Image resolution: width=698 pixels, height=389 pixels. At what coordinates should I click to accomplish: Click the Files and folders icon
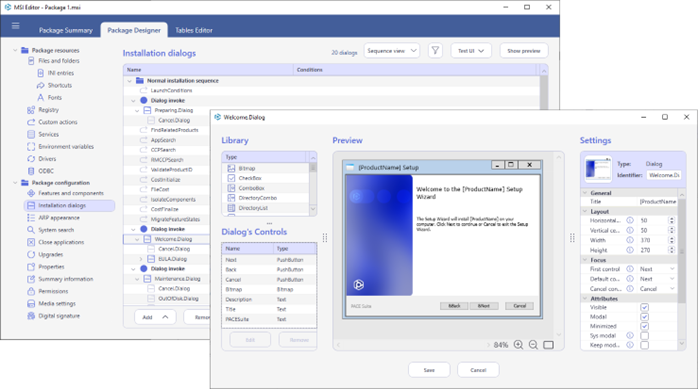pos(31,61)
